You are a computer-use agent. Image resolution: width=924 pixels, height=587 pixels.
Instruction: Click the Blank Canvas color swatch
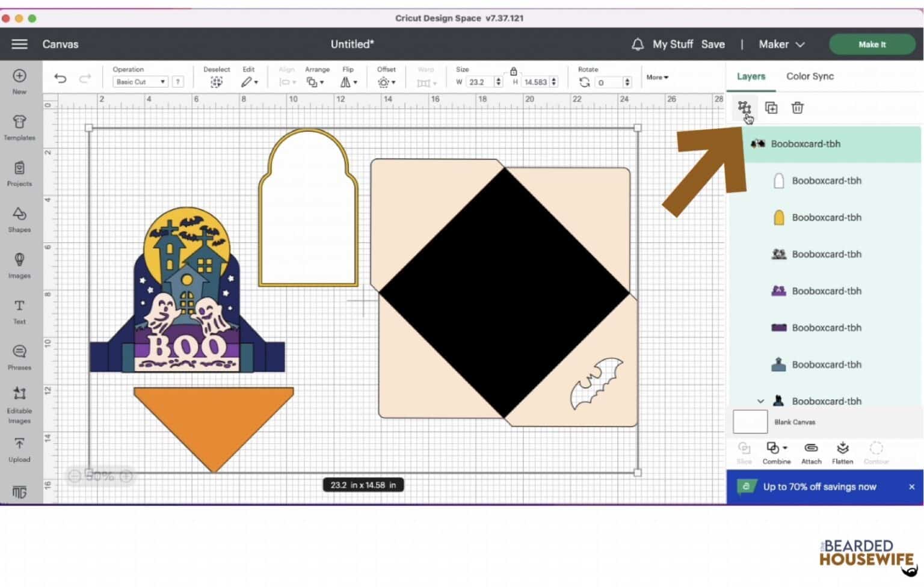tap(750, 422)
